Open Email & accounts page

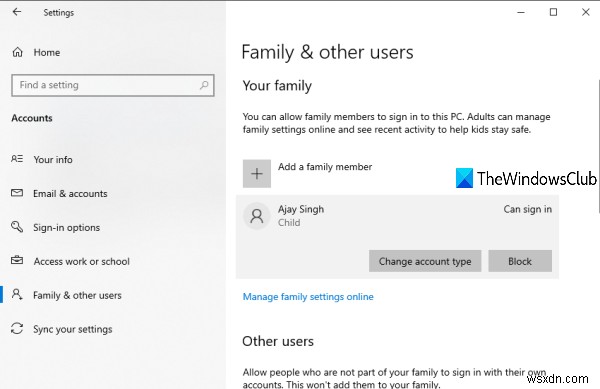70,194
